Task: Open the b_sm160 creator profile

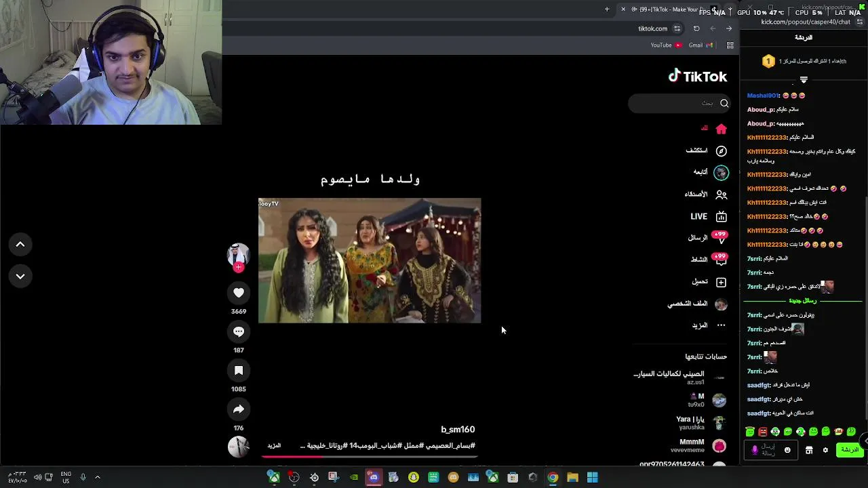Action: (x=458, y=429)
